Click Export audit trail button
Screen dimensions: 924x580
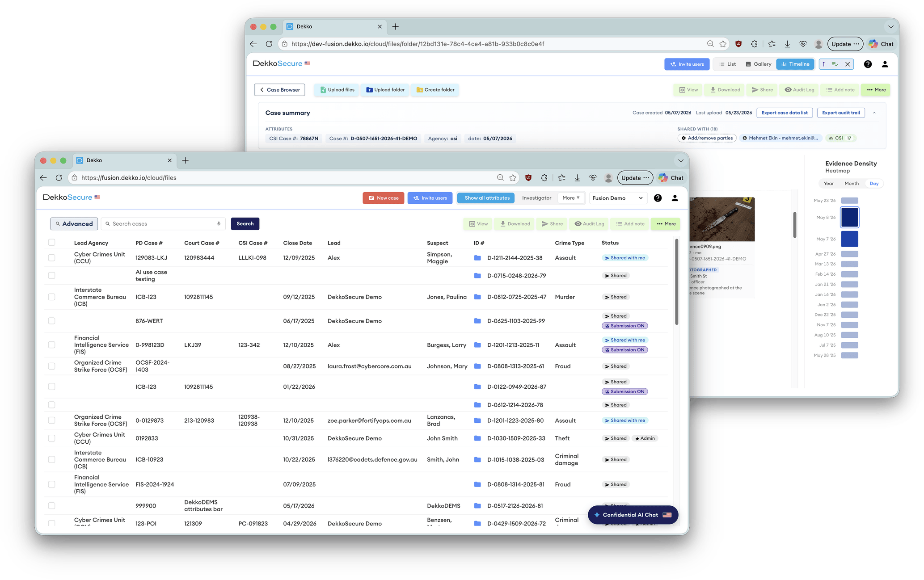pyautogui.click(x=841, y=113)
